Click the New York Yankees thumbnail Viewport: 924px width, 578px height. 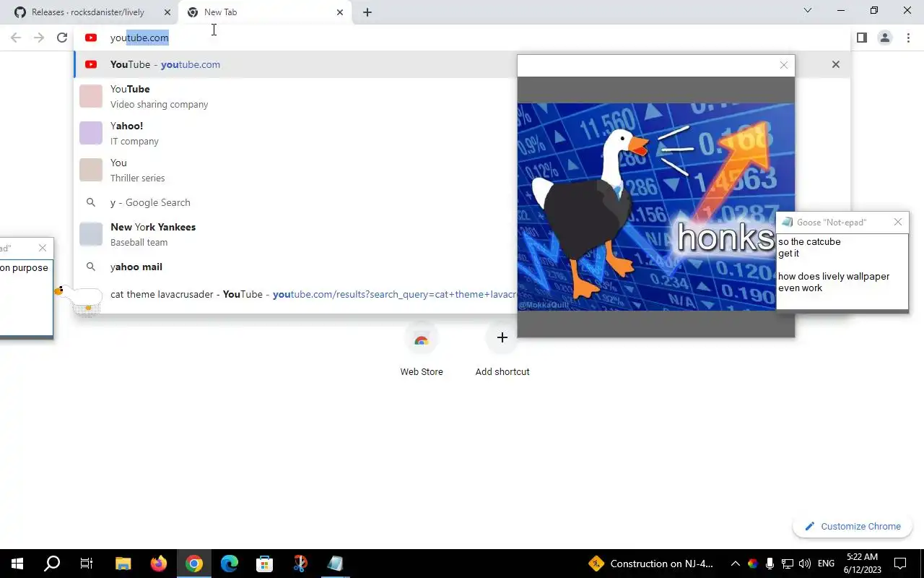(x=91, y=234)
